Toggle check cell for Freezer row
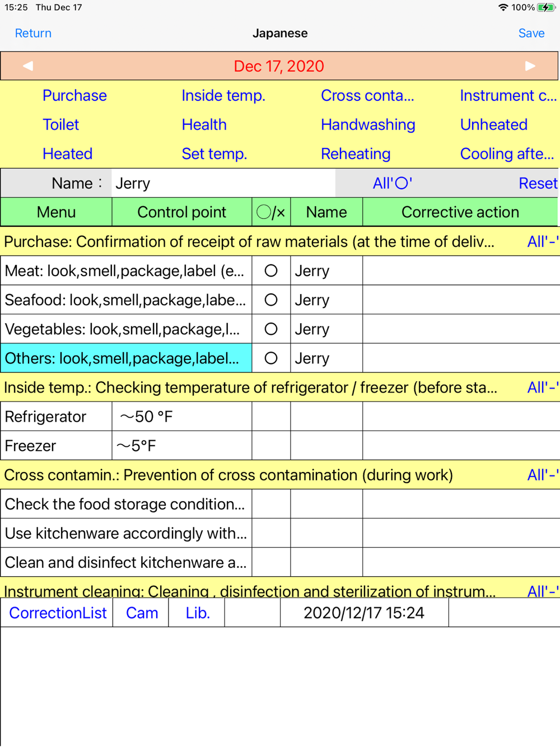This screenshot has height=747, width=560. 271,446
